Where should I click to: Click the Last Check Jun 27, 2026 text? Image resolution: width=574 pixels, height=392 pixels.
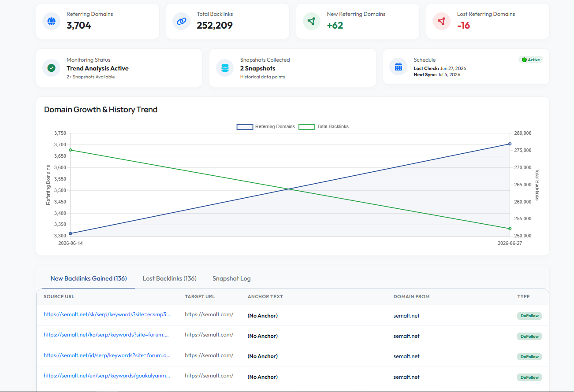click(x=440, y=68)
